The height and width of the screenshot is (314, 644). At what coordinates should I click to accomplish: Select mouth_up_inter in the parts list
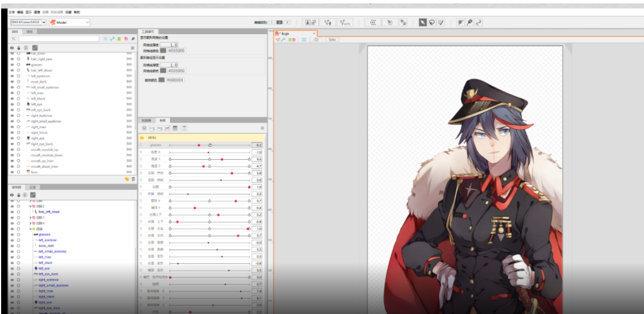[42, 161]
